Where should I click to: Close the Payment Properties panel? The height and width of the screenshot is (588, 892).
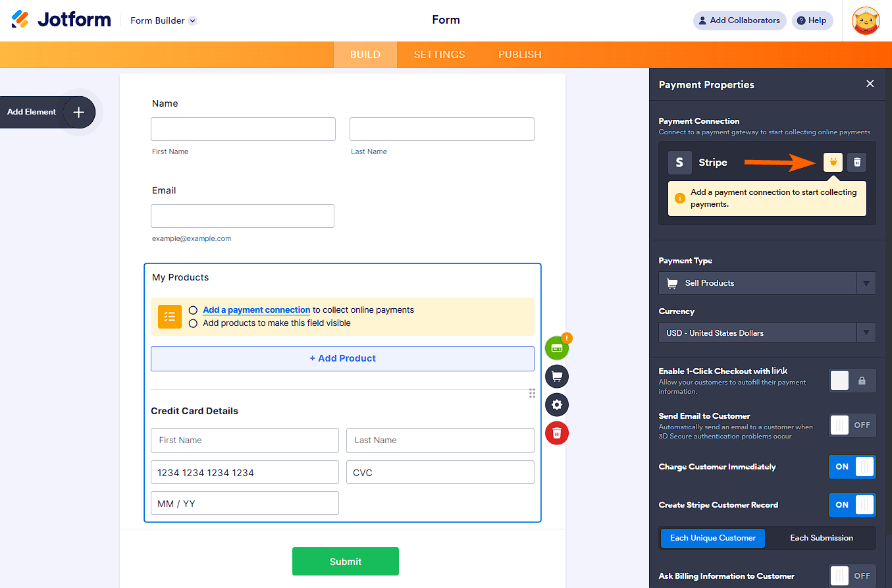click(870, 84)
